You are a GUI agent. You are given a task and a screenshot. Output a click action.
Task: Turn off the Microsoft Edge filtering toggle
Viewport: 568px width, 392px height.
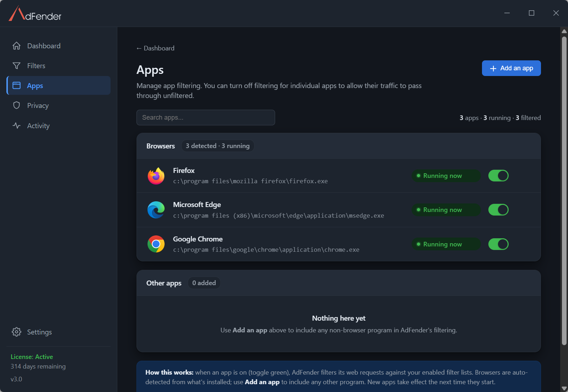[x=498, y=210]
